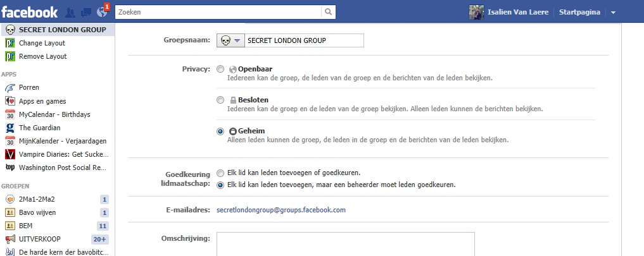
Task: Click the group email address link
Action: (281, 210)
